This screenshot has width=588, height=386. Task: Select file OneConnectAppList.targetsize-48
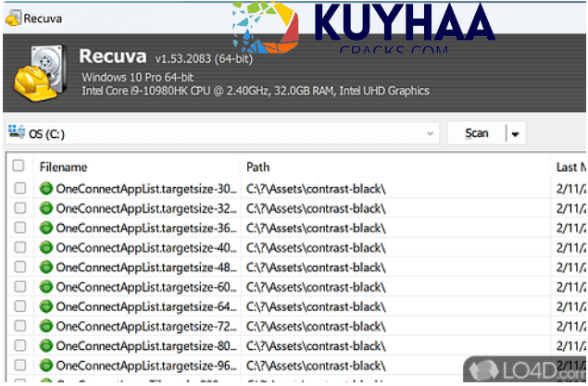pos(146,268)
